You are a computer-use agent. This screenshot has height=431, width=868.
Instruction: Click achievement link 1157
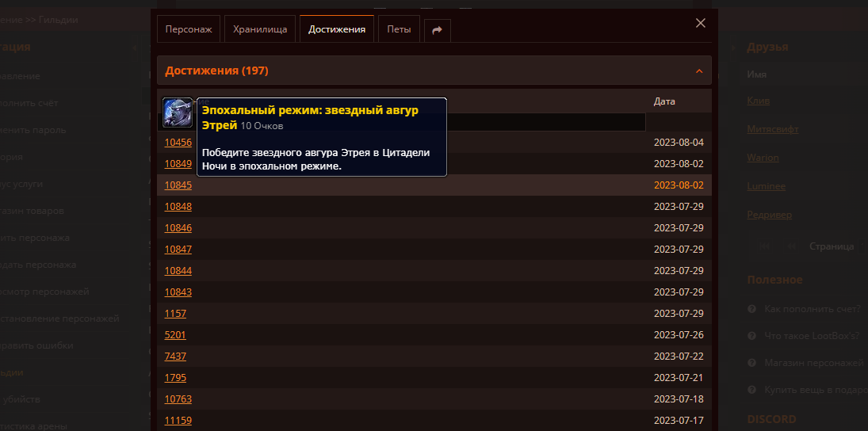pyautogui.click(x=175, y=314)
